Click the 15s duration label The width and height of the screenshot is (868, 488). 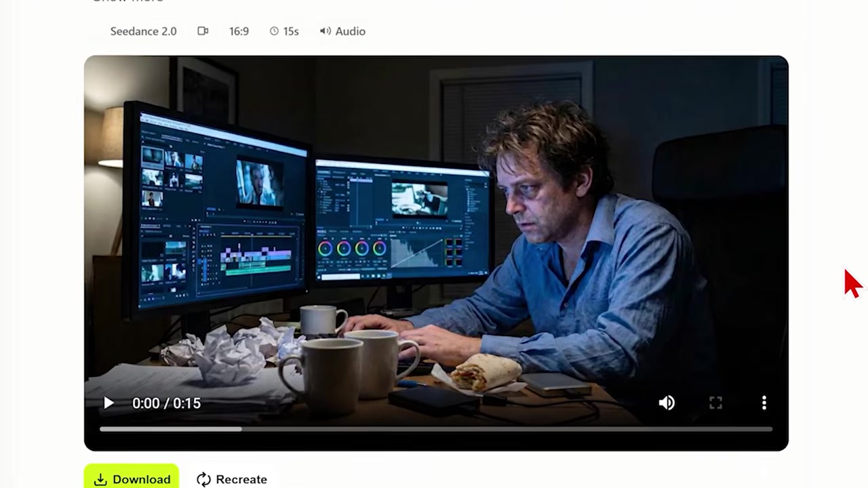(291, 31)
